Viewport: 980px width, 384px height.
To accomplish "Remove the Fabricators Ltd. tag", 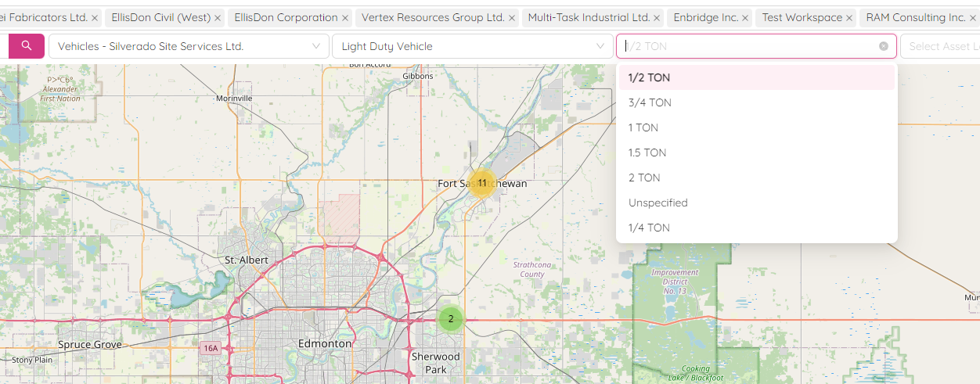I will click(x=95, y=17).
